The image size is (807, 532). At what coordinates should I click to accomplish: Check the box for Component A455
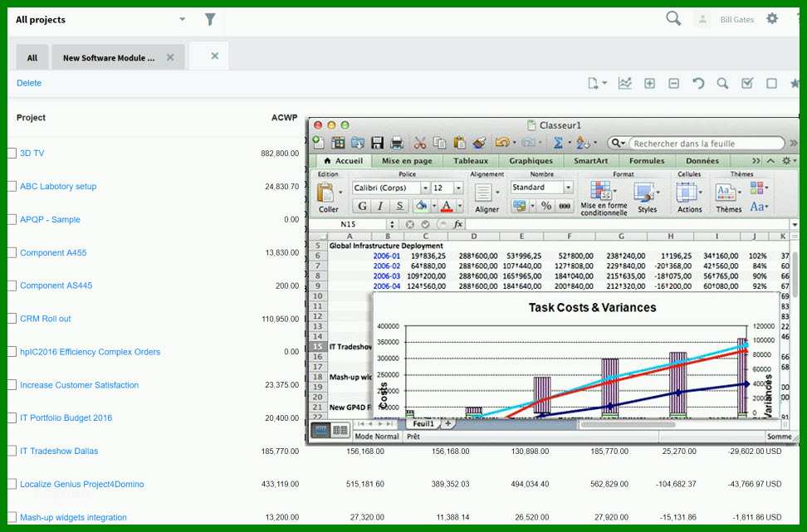[x=12, y=252]
